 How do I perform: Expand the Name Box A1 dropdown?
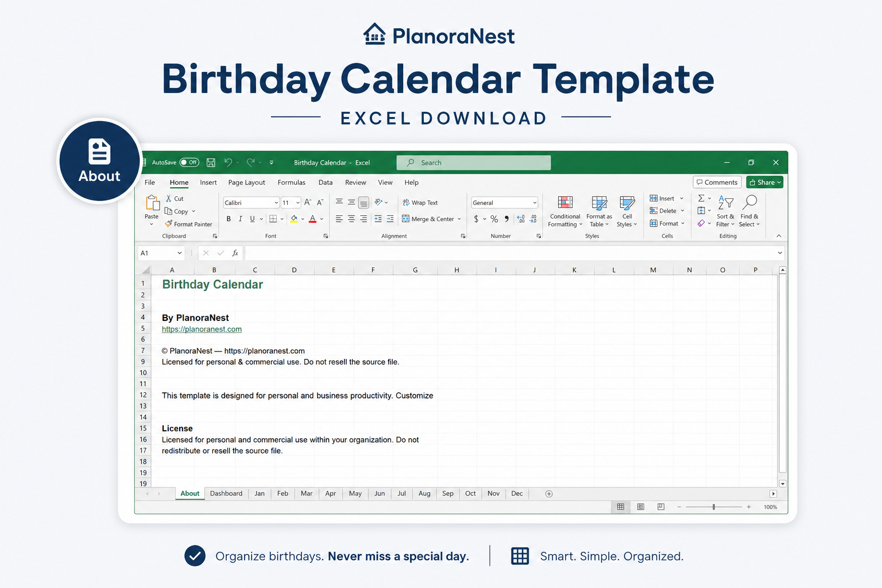(180, 253)
